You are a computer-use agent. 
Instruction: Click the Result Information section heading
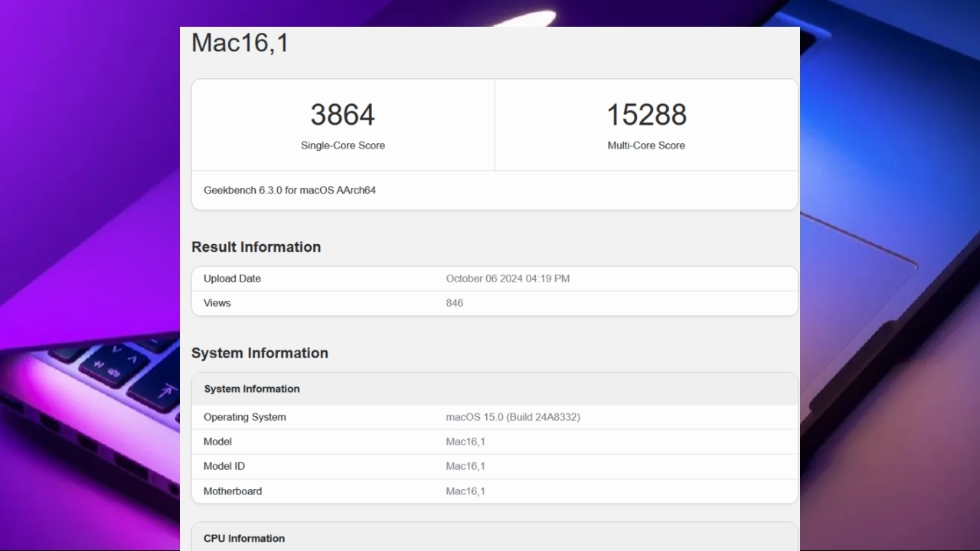[256, 246]
